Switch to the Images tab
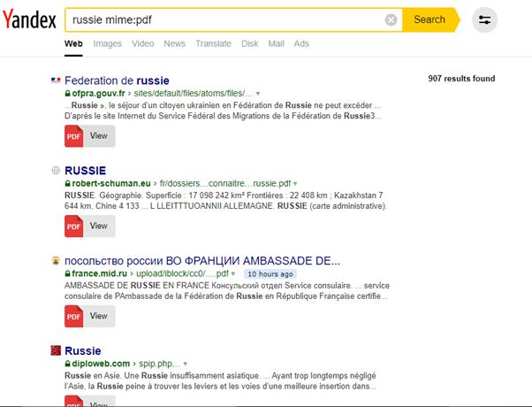 (x=107, y=44)
